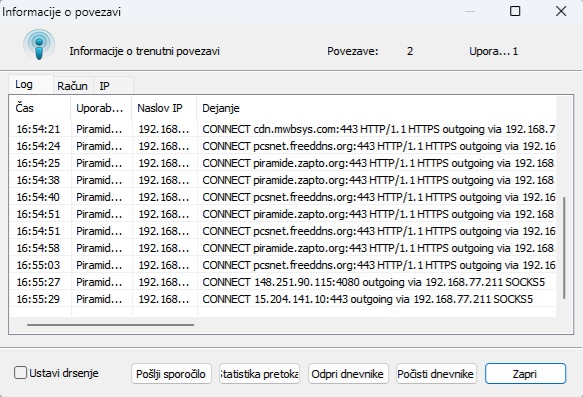
Task: Click Počisti dnevnike button
Action: click(436, 374)
